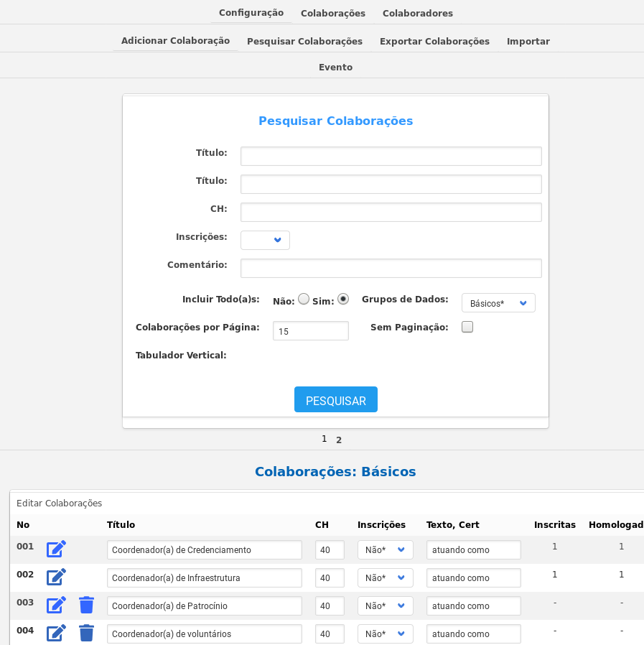Go to Pesquisar Colaborações menu item
This screenshot has width=644, height=645.
(304, 41)
